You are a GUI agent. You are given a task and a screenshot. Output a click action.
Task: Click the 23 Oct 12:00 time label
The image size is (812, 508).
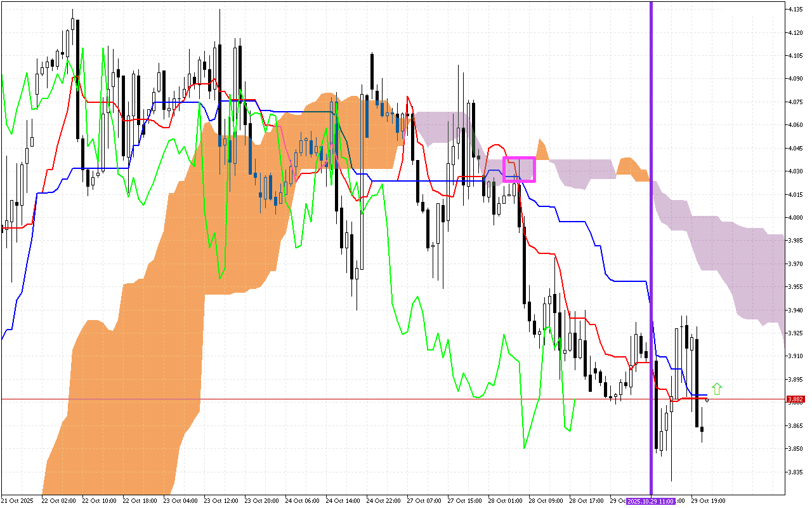[x=223, y=501]
